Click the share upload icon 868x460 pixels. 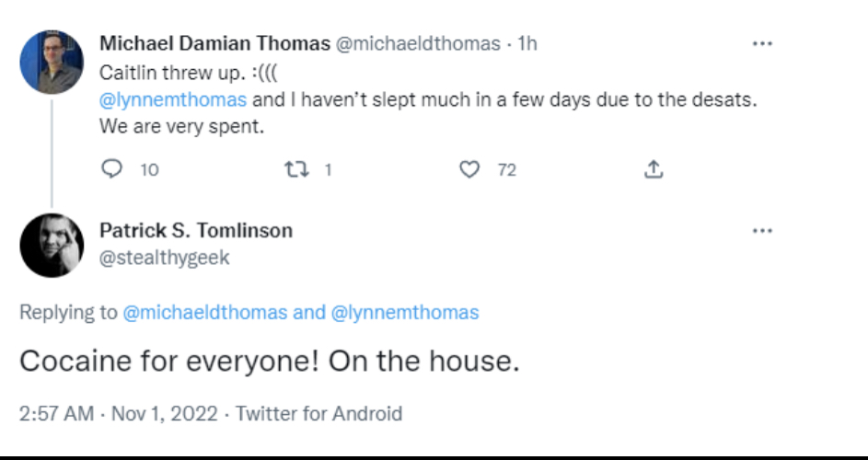(654, 169)
